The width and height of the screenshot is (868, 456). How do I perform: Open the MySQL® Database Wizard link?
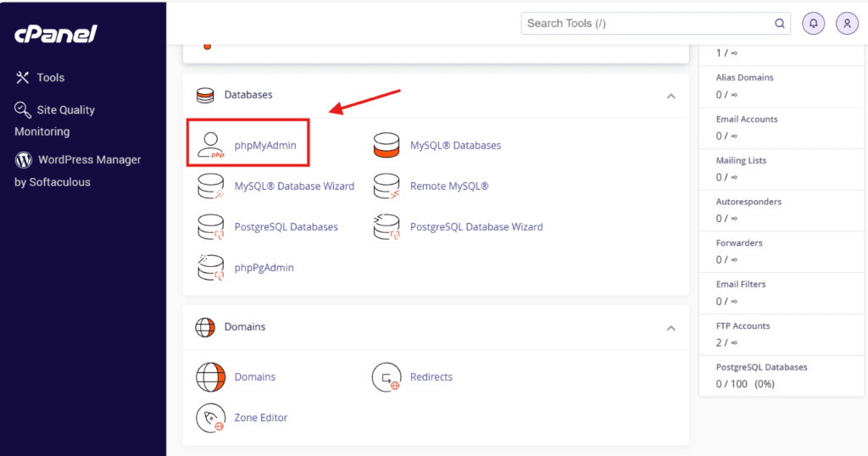[x=294, y=186]
